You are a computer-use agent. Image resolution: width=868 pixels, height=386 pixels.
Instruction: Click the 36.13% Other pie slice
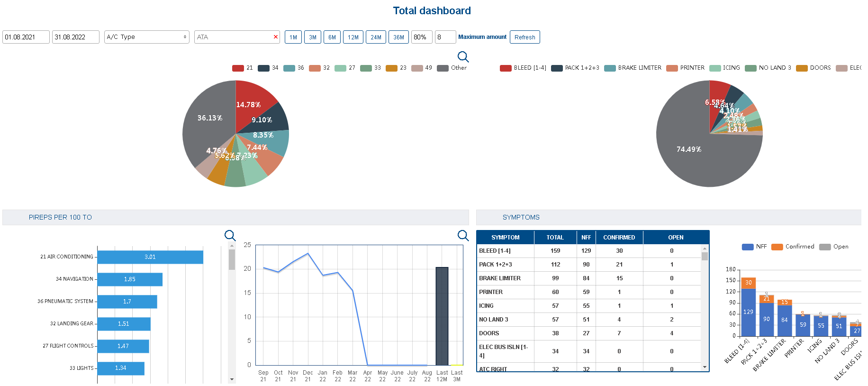210,118
